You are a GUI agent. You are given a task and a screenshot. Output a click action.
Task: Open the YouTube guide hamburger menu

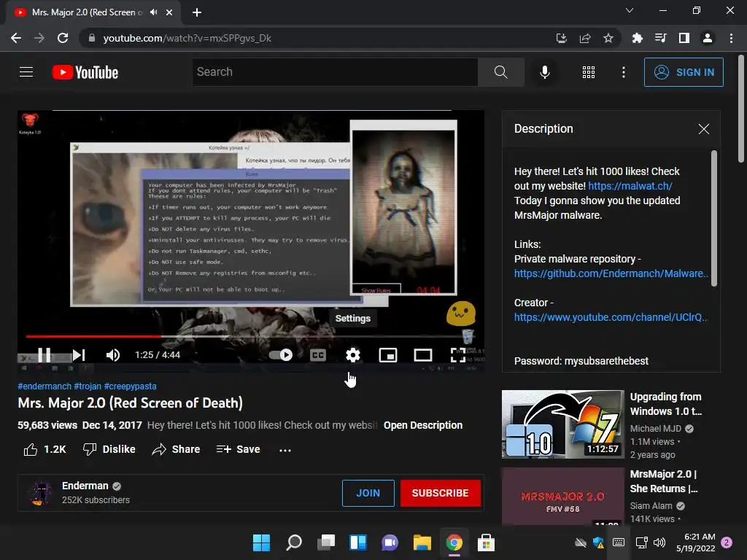pos(26,72)
